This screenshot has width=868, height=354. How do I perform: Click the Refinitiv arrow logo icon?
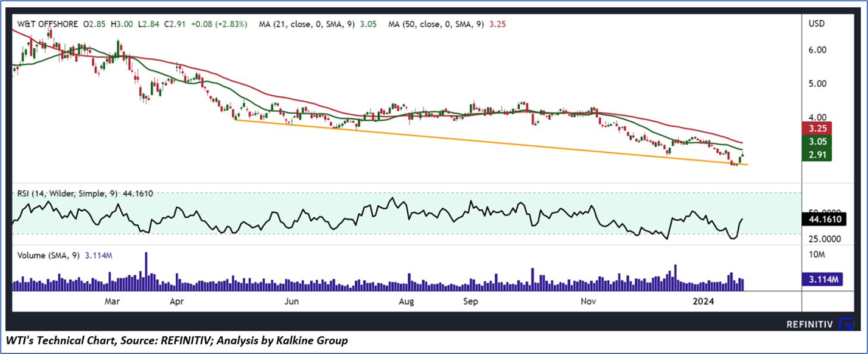pos(846,324)
